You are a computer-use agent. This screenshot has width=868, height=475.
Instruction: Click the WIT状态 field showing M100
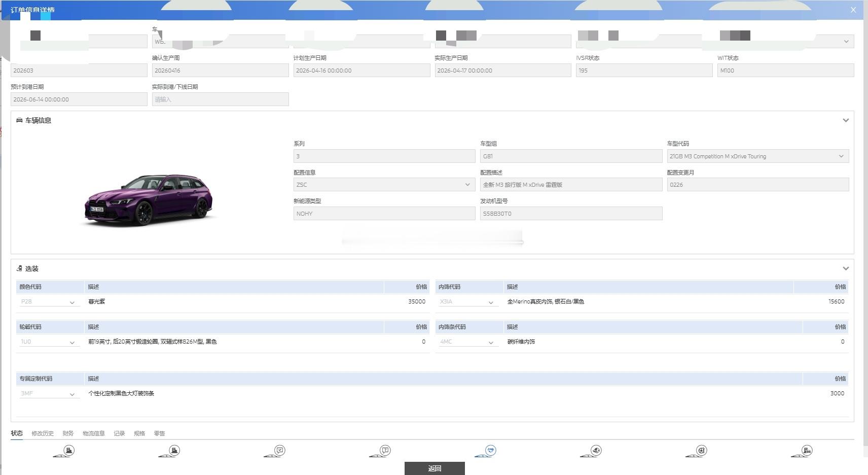[x=785, y=71]
